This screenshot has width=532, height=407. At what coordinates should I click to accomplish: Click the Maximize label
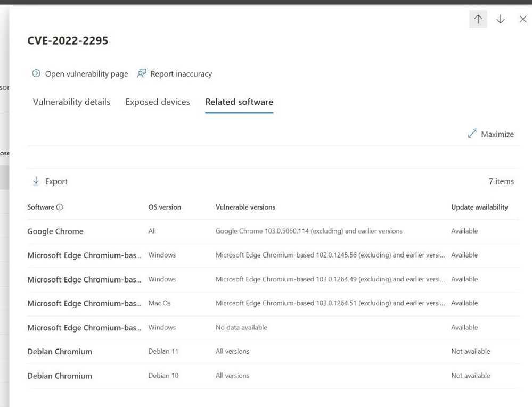(x=497, y=134)
